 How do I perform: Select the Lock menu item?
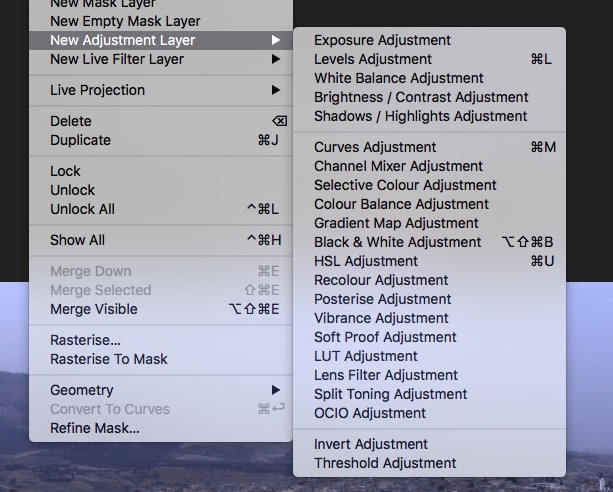161,171
